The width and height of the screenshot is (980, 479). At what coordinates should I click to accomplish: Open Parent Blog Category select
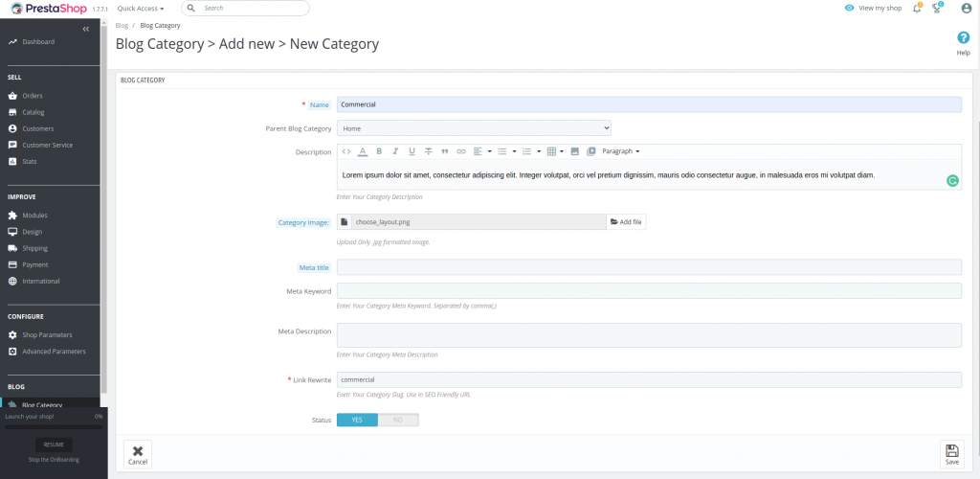tap(474, 128)
